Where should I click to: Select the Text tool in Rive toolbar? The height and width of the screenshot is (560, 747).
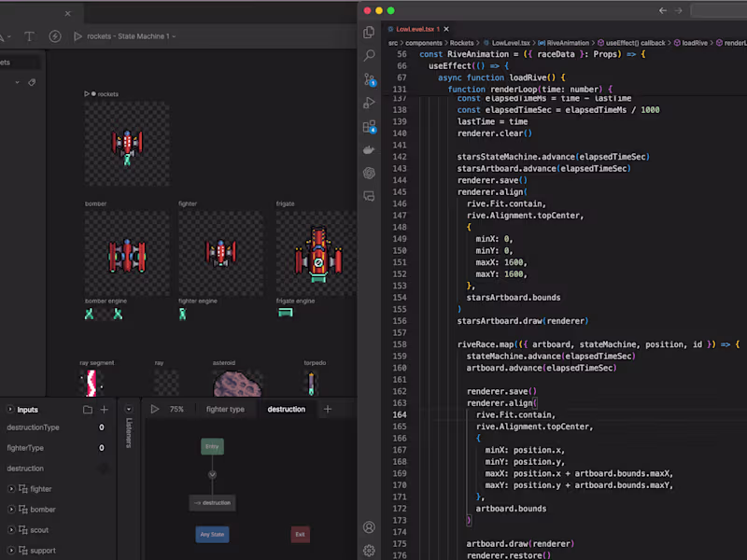click(x=29, y=36)
